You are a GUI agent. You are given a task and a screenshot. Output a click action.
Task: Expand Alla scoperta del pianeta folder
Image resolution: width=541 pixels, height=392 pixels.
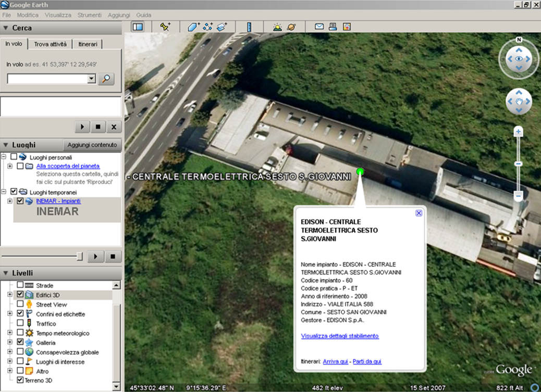click(x=10, y=166)
